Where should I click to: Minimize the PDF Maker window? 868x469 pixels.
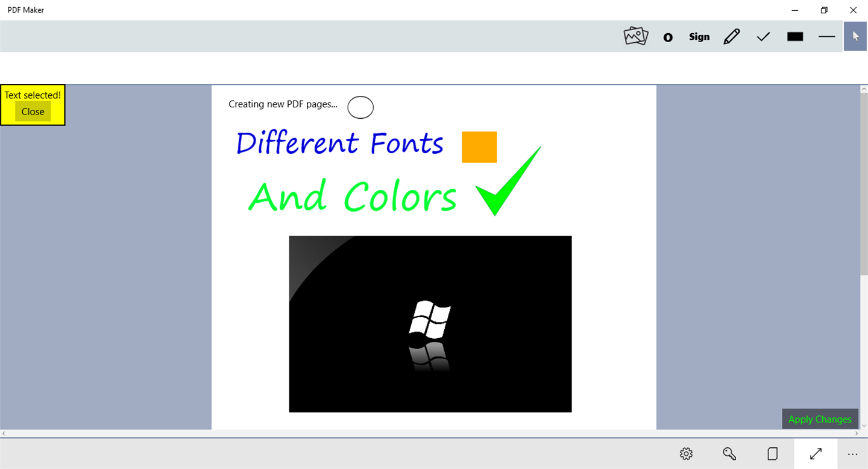click(x=795, y=10)
